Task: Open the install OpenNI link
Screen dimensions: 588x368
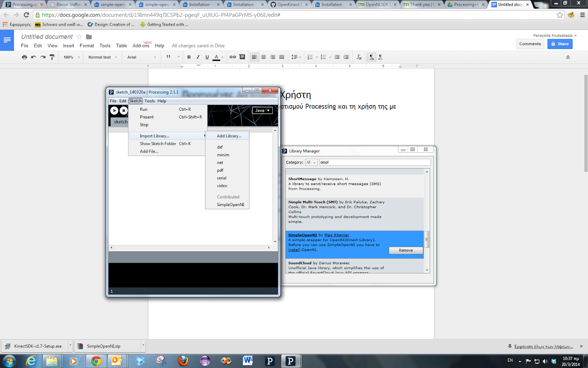Action: click(294, 250)
